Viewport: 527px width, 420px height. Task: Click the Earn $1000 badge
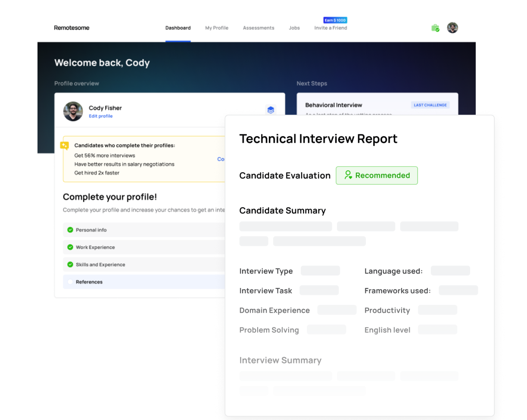coord(335,20)
